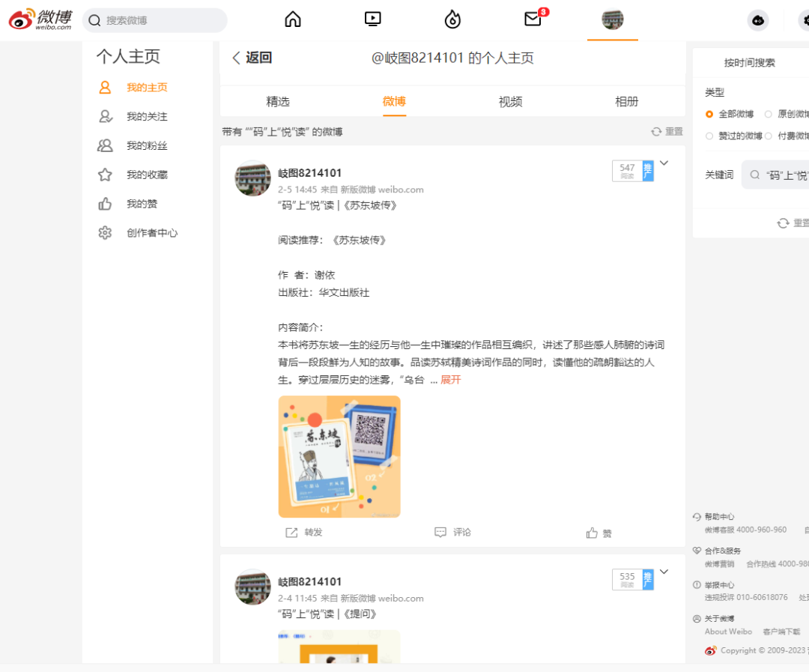Image resolution: width=809 pixels, height=672 pixels.
Task: Click the 关键词 search field
Action: [x=775, y=175]
